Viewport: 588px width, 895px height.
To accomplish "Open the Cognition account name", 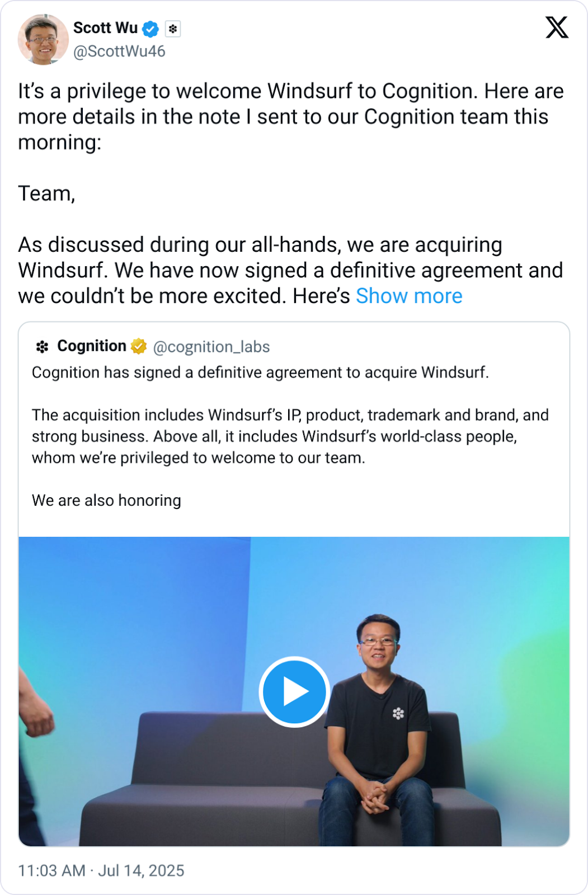I will coord(92,346).
